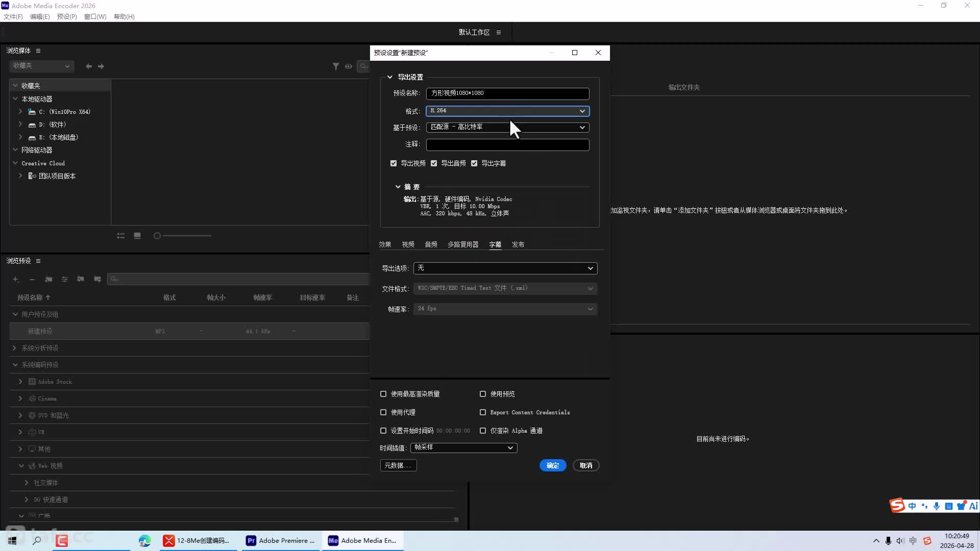Go back in the media browser
This screenshot has height=551, width=980.
point(89,66)
